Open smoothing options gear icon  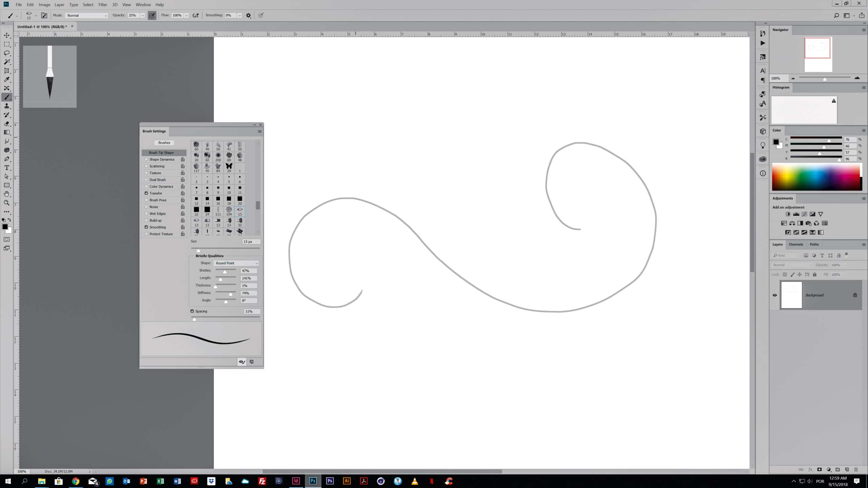pos(249,16)
